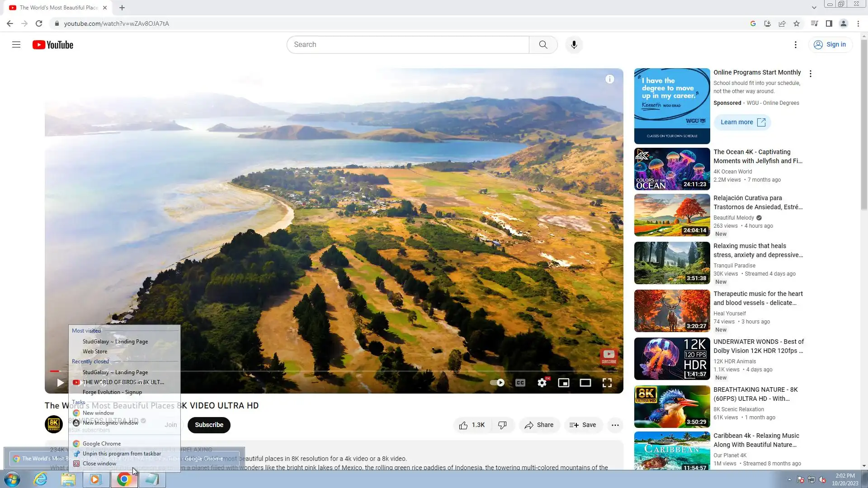Open YouTube hamburger guide menu

click(x=16, y=45)
